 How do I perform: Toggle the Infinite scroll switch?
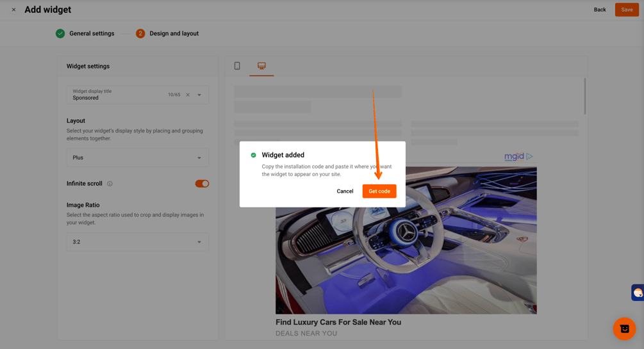202,184
